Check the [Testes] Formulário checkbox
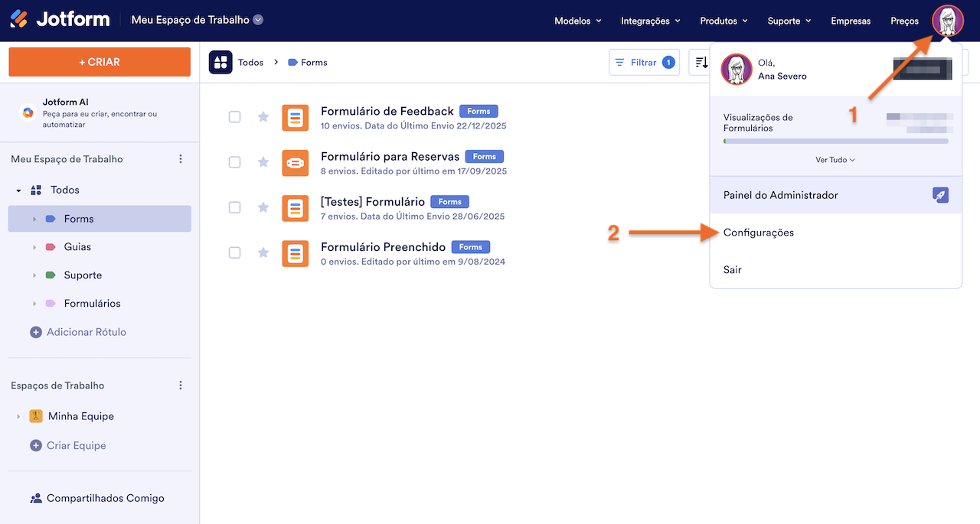 click(x=235, y=207)
